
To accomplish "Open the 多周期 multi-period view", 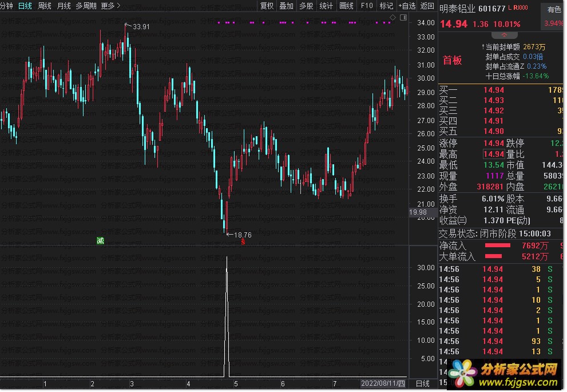I will 86,6.
